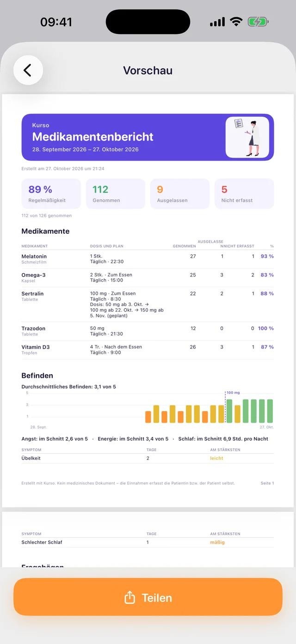Screen dimensions: 296x644
Task: Tap Täglich · 15:00 schedule for Omega-3
Action: (106, 281)
